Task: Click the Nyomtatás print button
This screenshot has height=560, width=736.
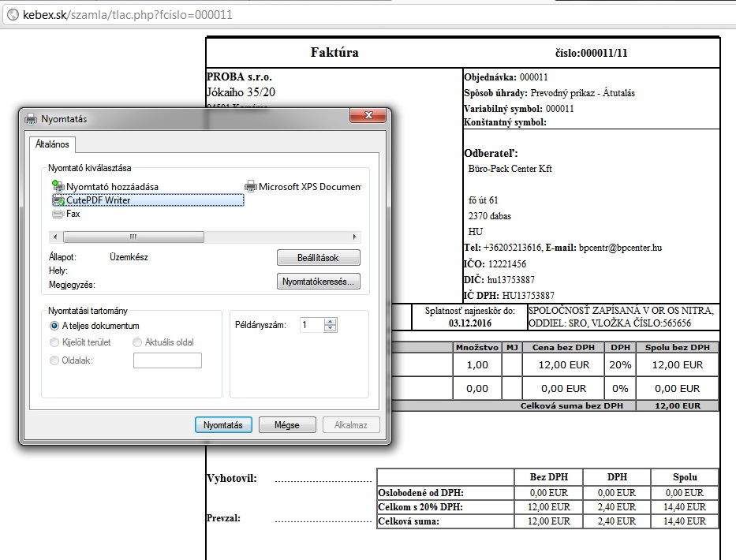Action: [223, 425]
